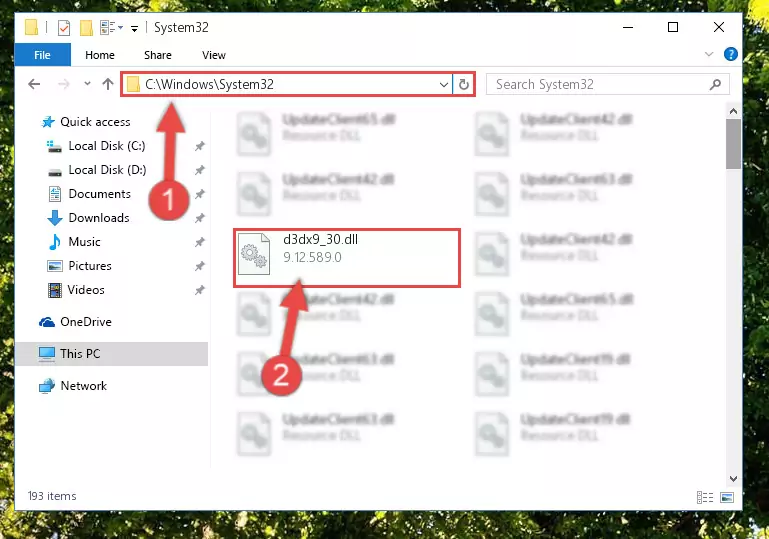Refresh the System32 folder

tap(463, 84)
